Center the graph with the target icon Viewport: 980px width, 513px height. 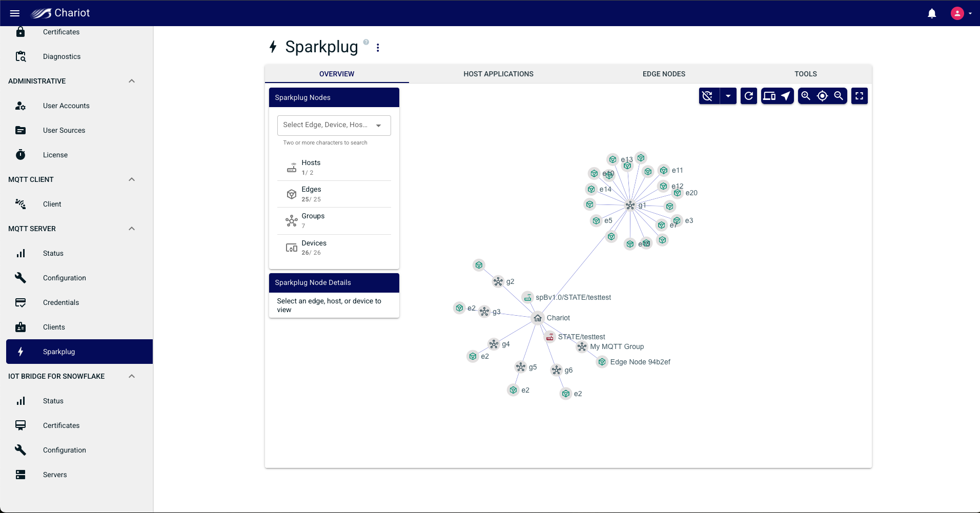pos(822,96)
